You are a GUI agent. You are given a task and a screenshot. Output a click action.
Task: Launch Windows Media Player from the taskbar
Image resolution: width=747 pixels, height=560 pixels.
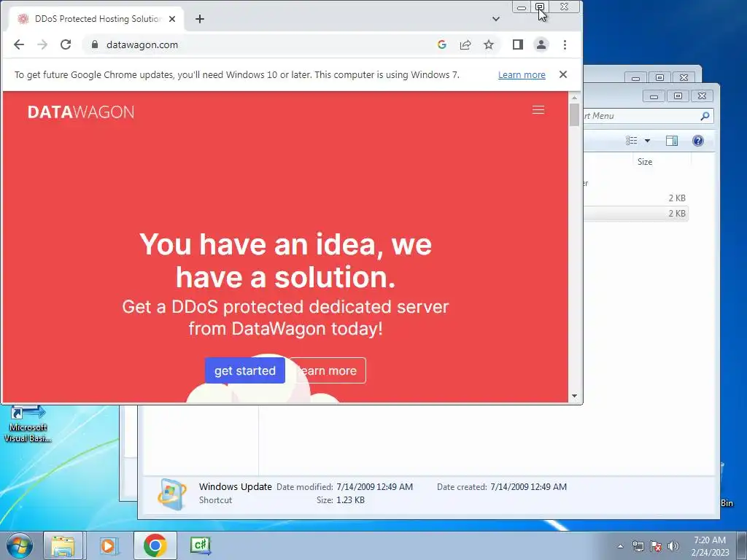(109, 545)
